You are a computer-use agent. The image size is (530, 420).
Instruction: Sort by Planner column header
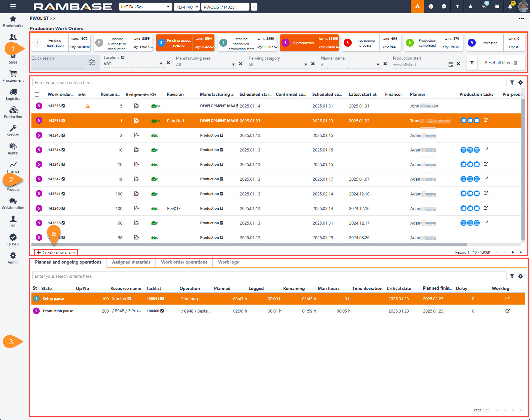point(418,95)
